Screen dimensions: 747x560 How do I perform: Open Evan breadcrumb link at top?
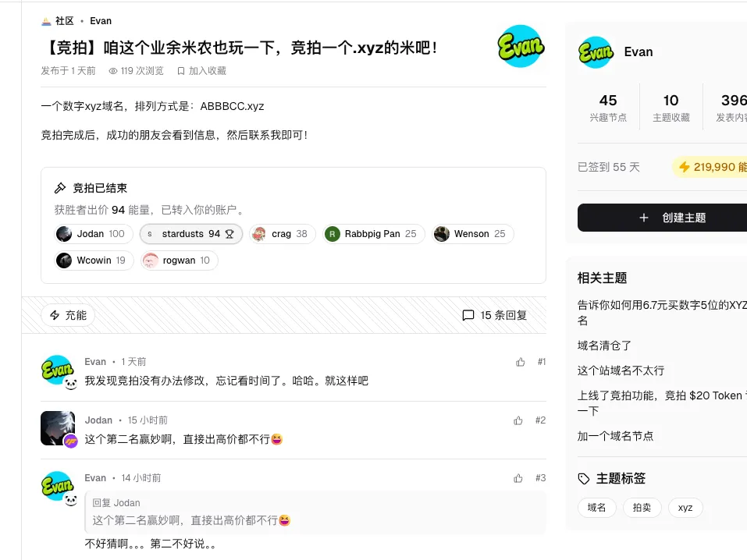coord(101,21)
